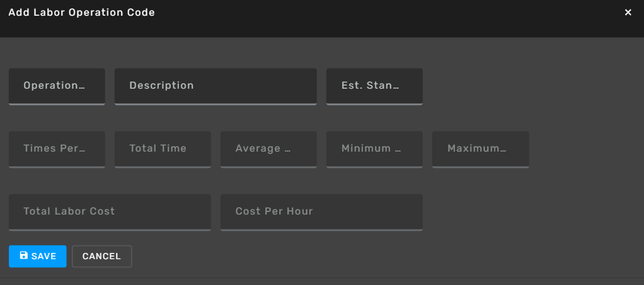Click the Times Per… field

click(x=57, y=149)
